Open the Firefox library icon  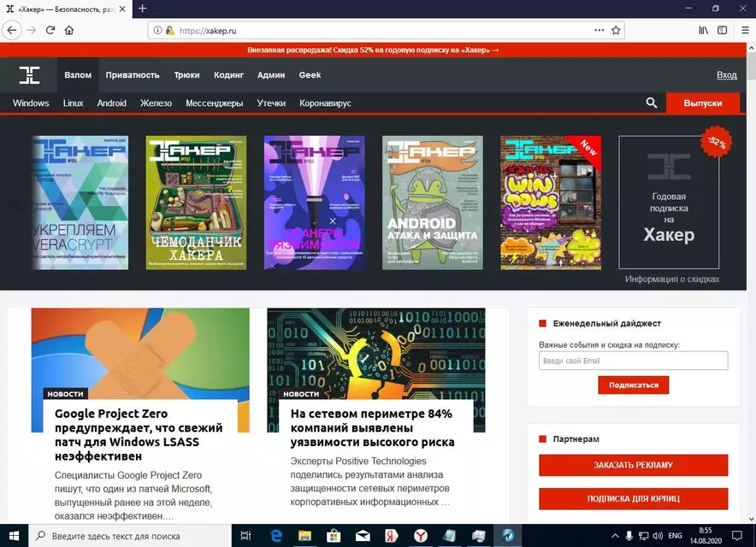(x=704, y=31)
